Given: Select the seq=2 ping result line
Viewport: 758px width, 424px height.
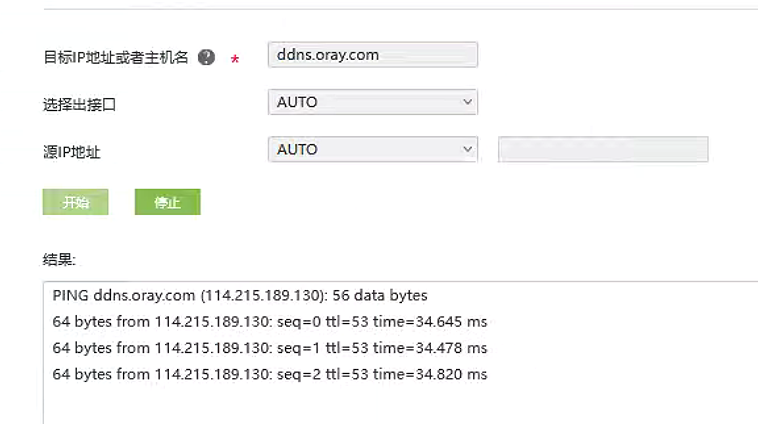Looking at the screenshot, I should pos(269,374).
